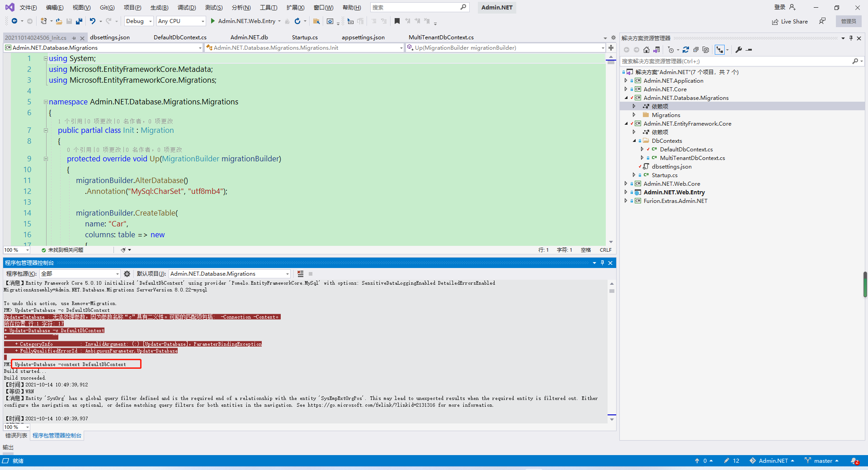Pin the Package Manager Console panel

point(602,263)
